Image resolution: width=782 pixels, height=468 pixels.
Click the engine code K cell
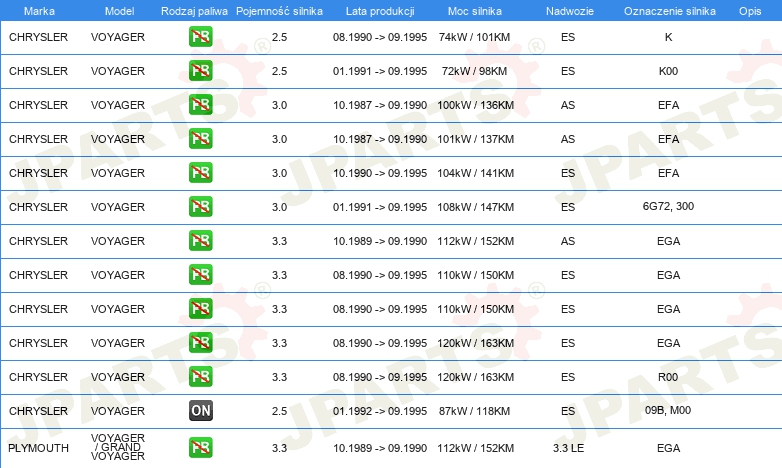point(668,37)
